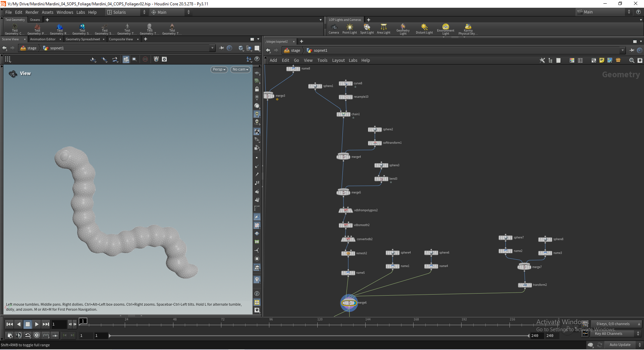Open the Main radial menu dropdown

pyautogui.click(x=170, y=12)
